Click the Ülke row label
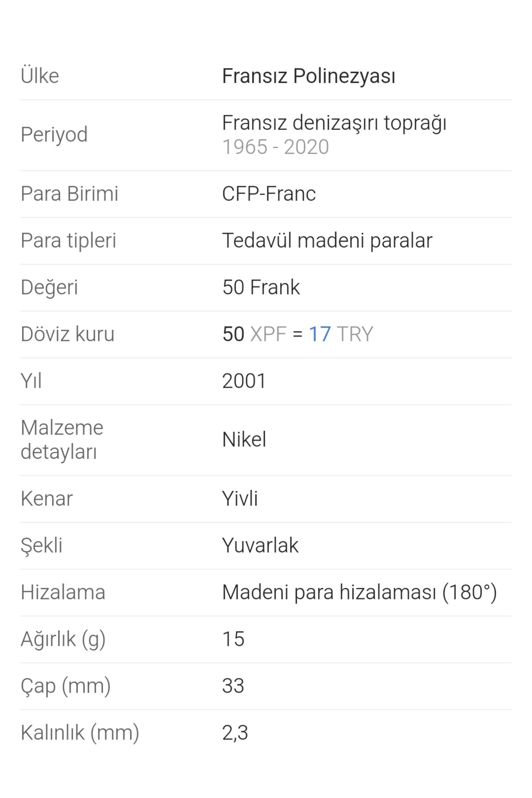Image resolution: width=532 pixels, height=798 pixels. pyautogui.click(x=40, y=76)
